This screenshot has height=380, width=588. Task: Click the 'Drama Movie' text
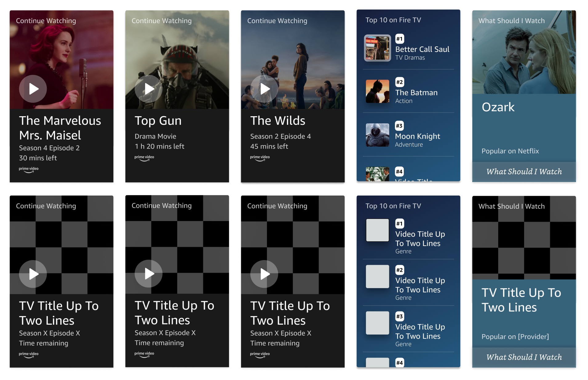click(155, 136)
